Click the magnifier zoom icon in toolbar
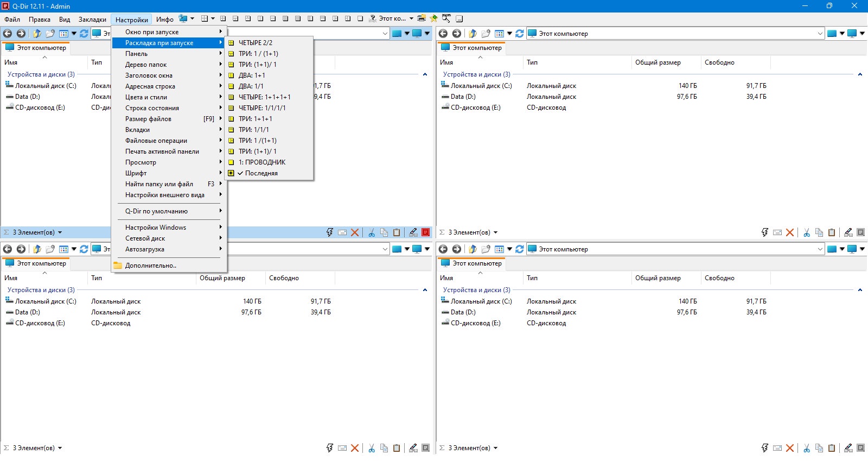 tap(446, 18)
